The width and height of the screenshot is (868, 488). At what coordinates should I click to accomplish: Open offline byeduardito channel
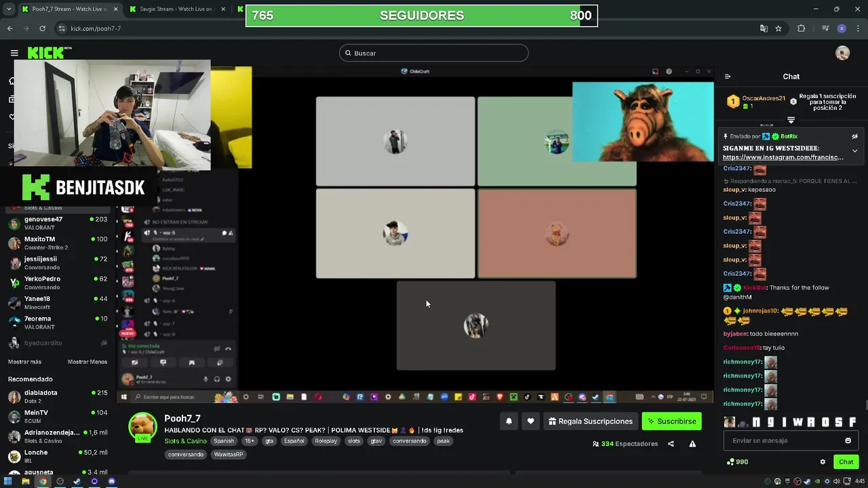click(x=57, y=343)
